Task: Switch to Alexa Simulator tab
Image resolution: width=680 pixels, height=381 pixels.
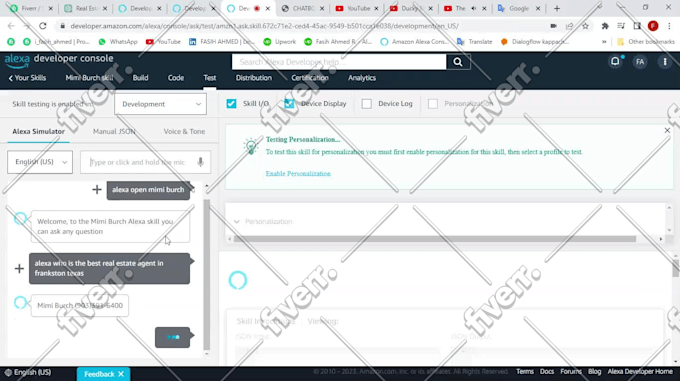Action: 39,131
